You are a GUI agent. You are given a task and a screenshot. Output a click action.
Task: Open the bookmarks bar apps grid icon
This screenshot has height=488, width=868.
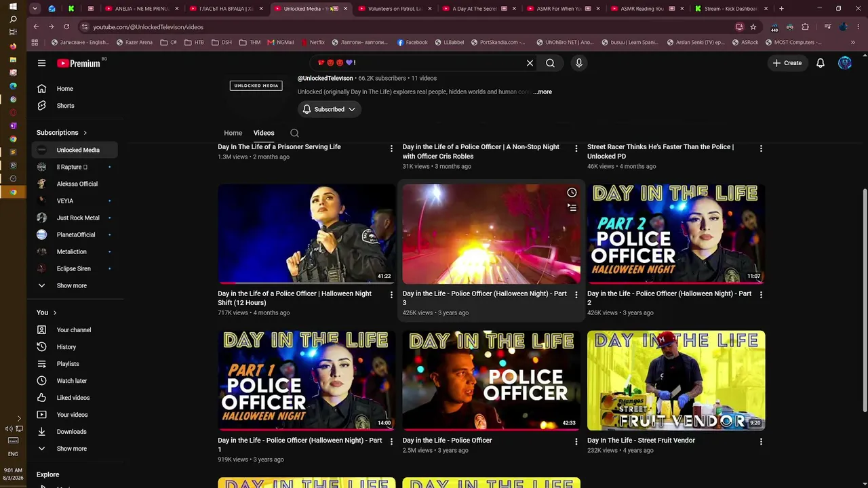tap(35, 42)
